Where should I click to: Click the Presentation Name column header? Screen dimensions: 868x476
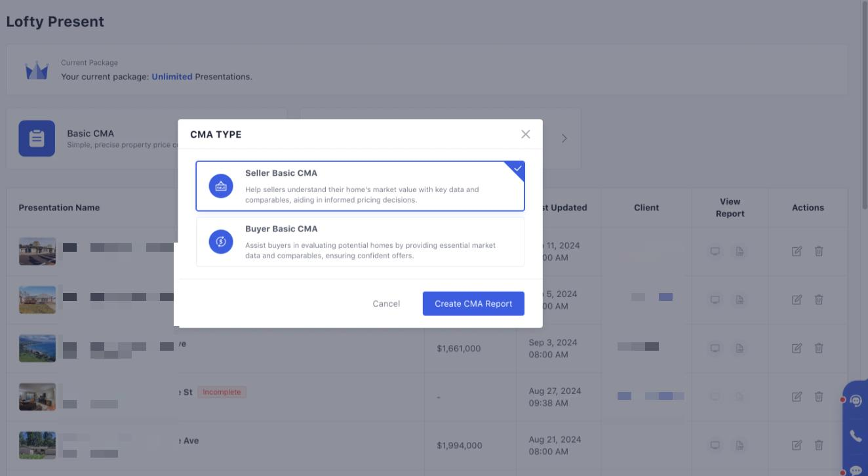click(59, 207)
